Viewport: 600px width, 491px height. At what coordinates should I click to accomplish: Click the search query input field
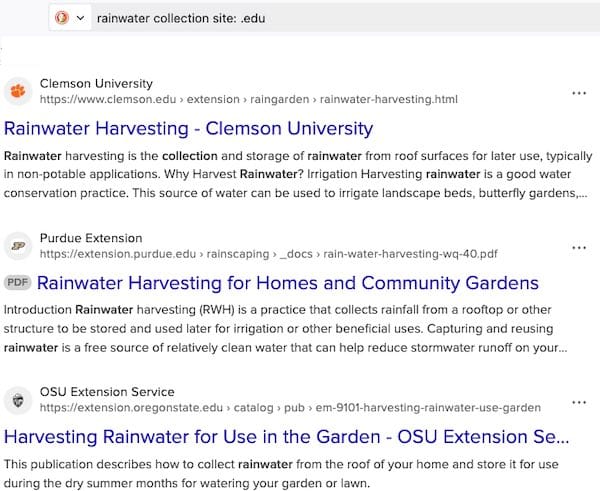[300, 18]
